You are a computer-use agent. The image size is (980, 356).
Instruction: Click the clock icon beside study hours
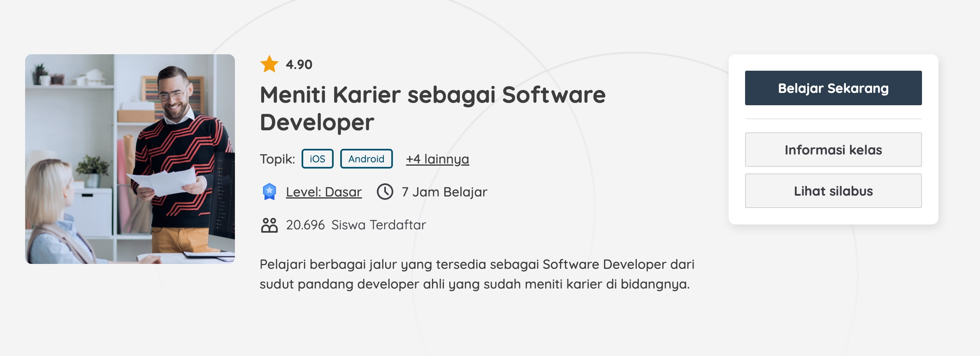[x=385, y=192]
